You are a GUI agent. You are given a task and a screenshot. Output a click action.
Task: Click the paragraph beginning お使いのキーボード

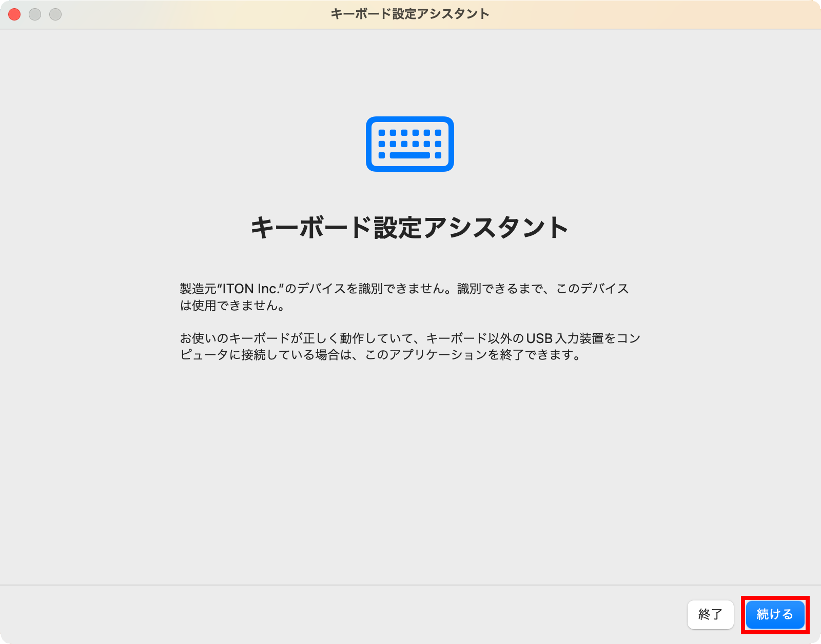pos(410,347)
